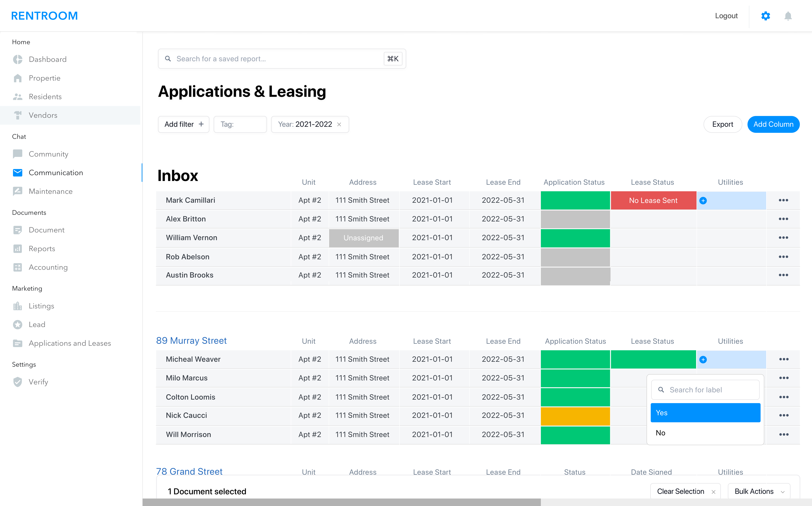Open the Accounting icon under Documents
The width and height of the screenshot is (812, 506).
tap(17, 267)
